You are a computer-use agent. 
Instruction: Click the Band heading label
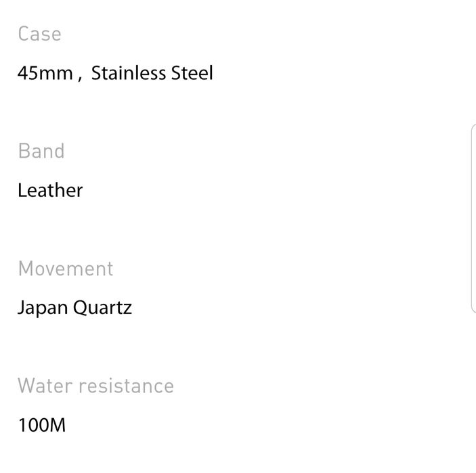41,151
